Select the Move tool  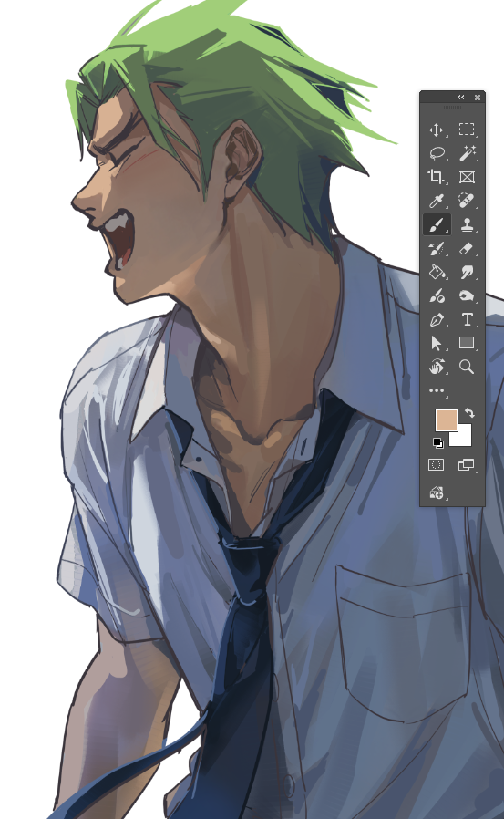click(x=437, y=130)
